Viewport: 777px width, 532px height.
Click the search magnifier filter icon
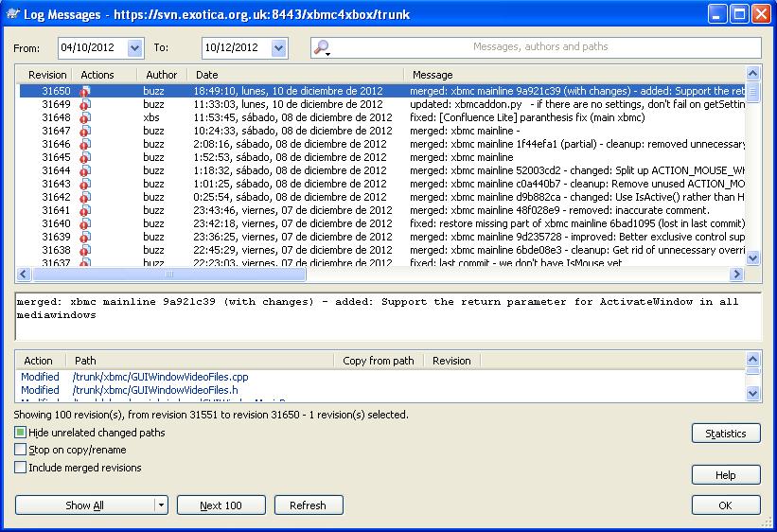point(322,47)
